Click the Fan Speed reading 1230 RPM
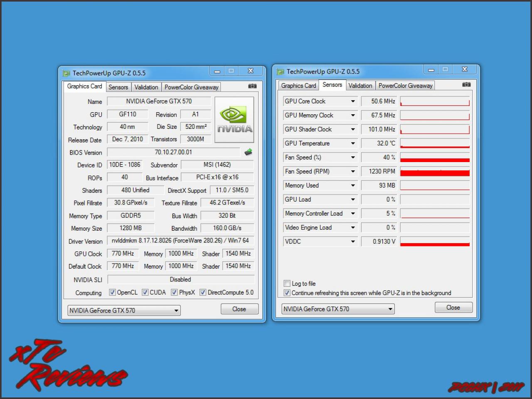 pos(379,172)
